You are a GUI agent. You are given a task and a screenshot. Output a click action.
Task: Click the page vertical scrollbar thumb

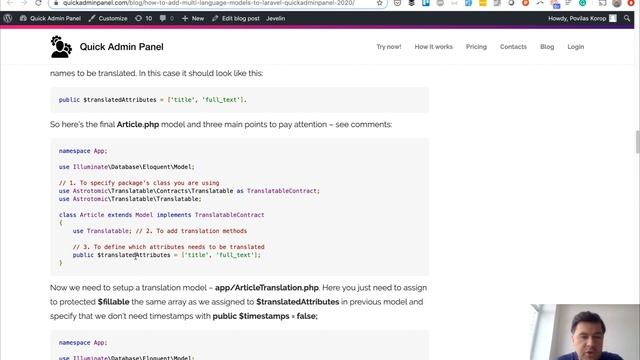click(x=637, y=142)
